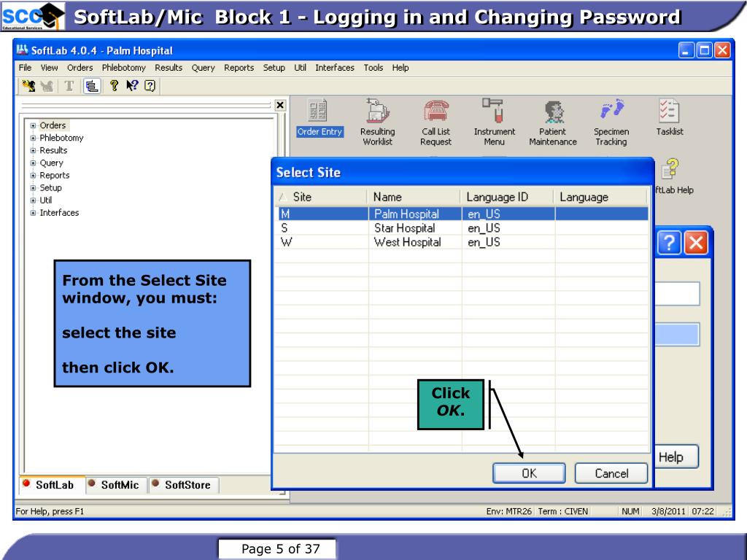Select Interfaces label in the navigation tree
The width and height of the screenshot is (747, 560).
point(59,212)
